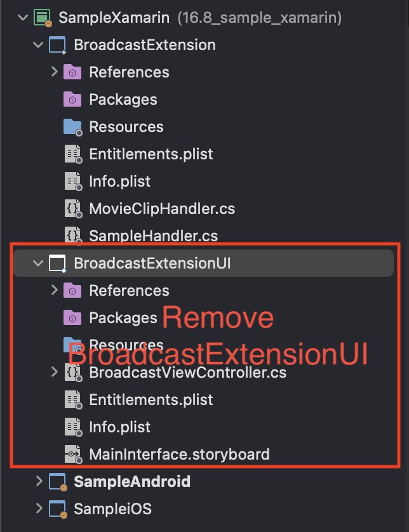Expand References under BroadcastExtensionUI
Screen dimensions: 409x532
[x=55, y=290]
